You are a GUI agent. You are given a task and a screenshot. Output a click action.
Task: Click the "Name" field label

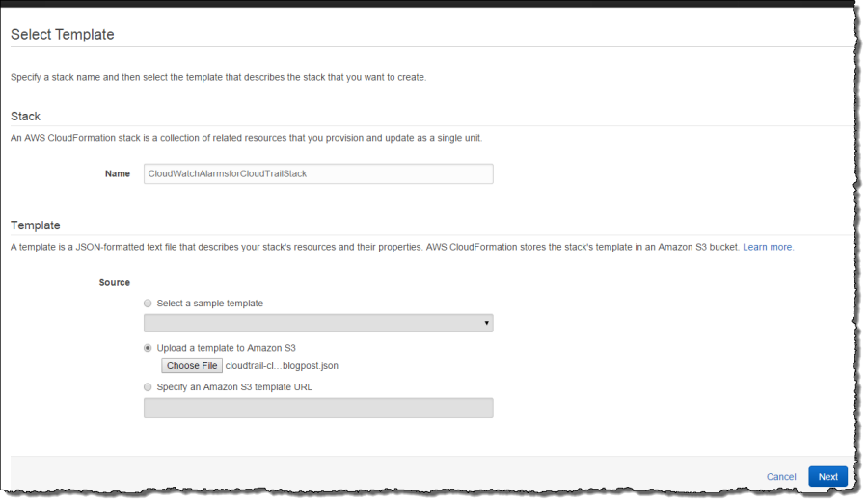118,174
